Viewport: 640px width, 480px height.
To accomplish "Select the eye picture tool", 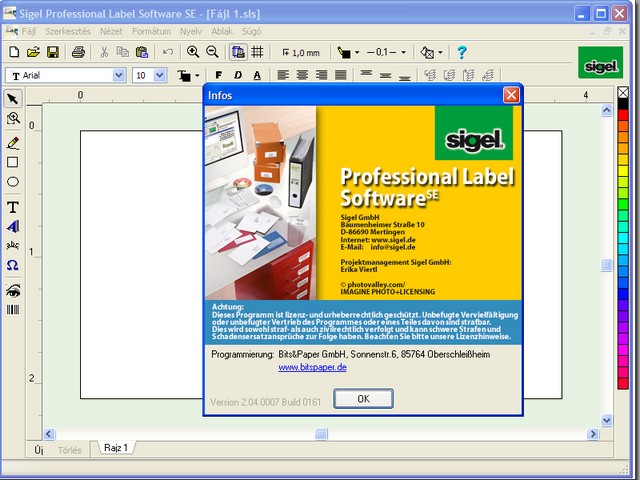I will tap(13, 291).
